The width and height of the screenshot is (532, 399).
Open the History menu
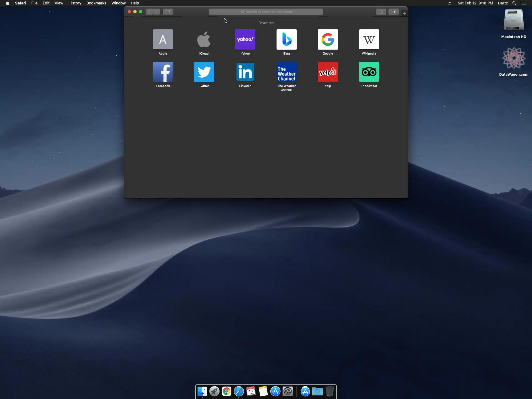[75, 3]
